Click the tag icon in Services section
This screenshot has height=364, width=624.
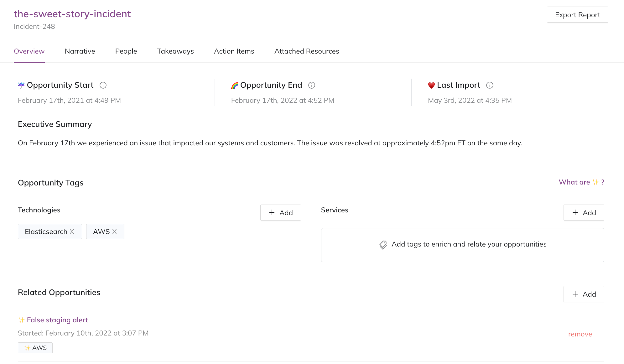point(383,244)
